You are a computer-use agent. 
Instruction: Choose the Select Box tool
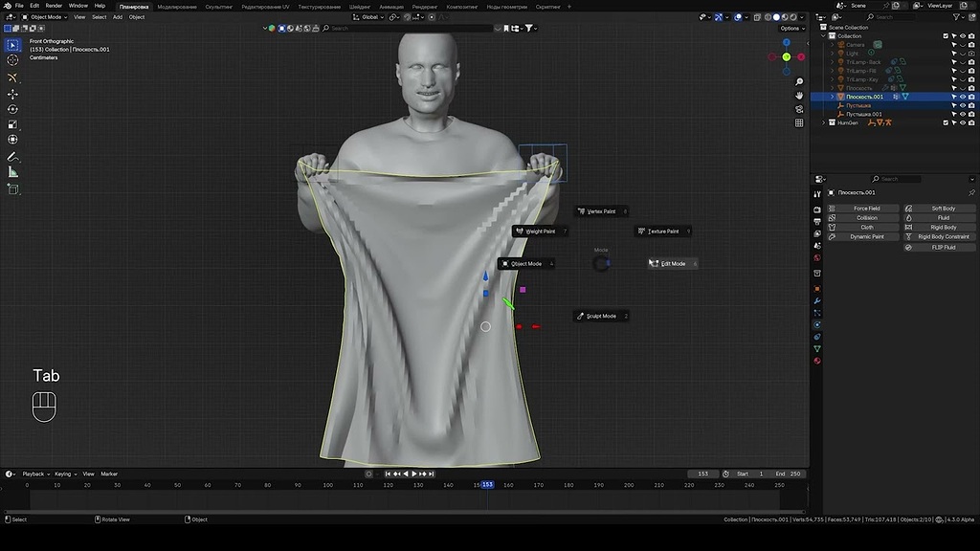[12, 45]
